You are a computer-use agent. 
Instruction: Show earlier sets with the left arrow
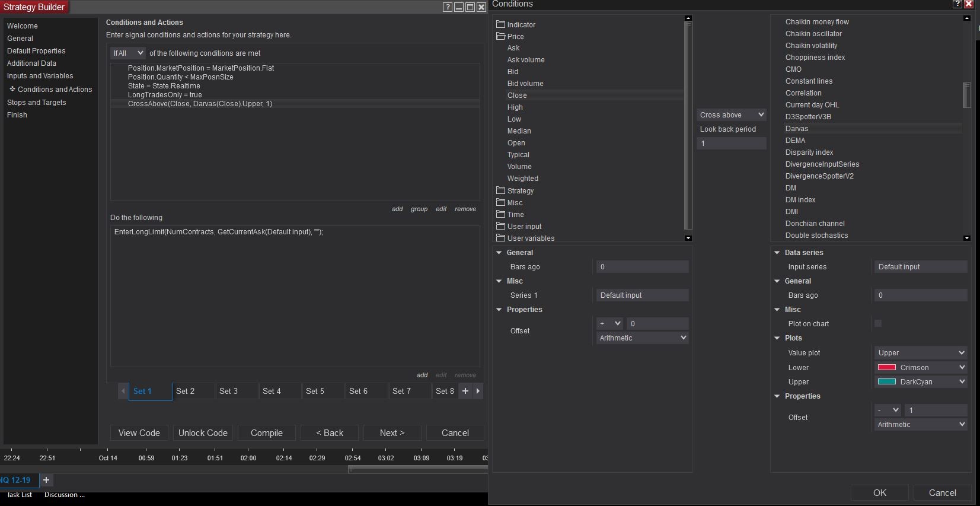(x=123, y=391)
